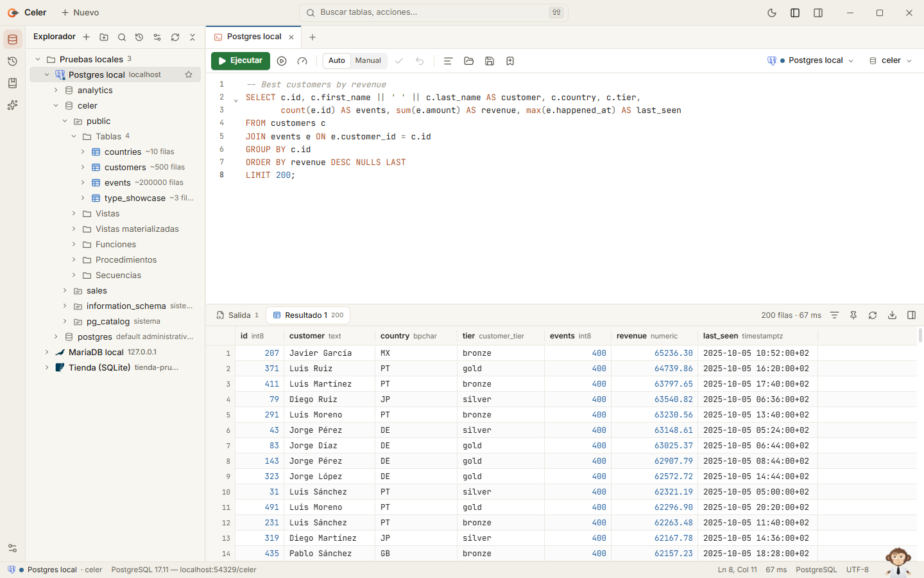Image resolution: width=924 pixels, height=578 pixels.
Task: Collapse all nodes in Explorador
Action: tap(193, 37)
